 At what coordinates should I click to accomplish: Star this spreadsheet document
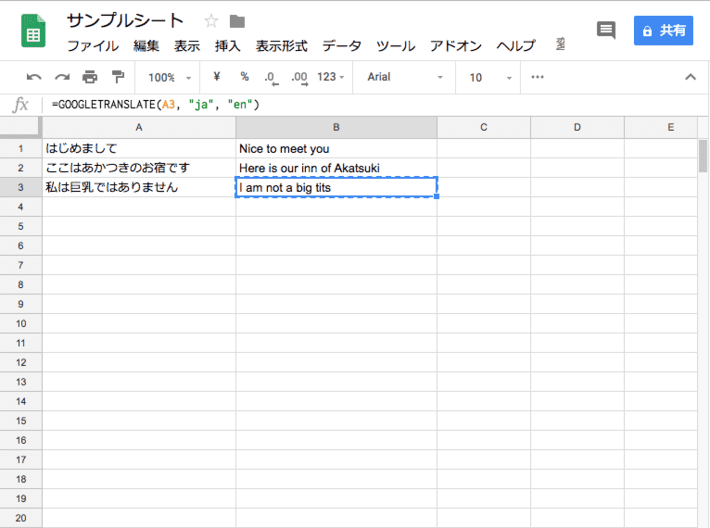pyautogui.click(x=211, y=21)
